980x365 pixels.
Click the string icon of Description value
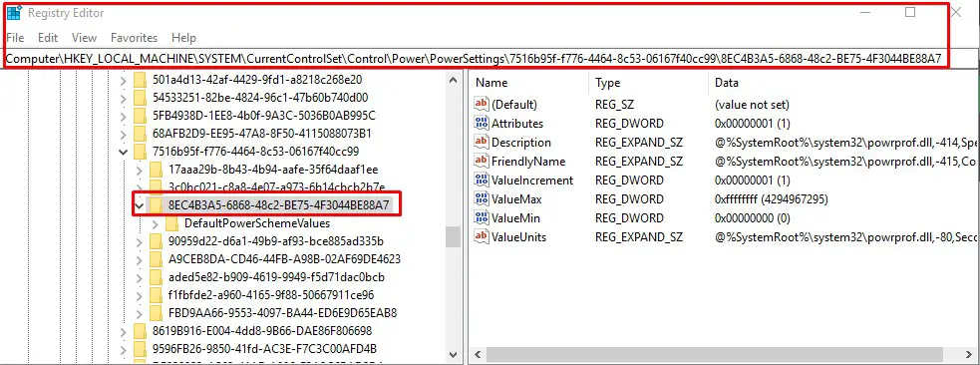coord(482,142)
